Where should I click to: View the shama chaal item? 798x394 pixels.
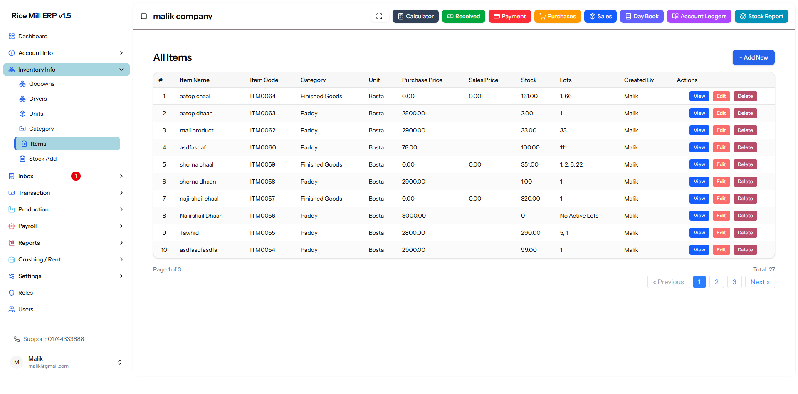pyautogui.click(x=699, y=164)
